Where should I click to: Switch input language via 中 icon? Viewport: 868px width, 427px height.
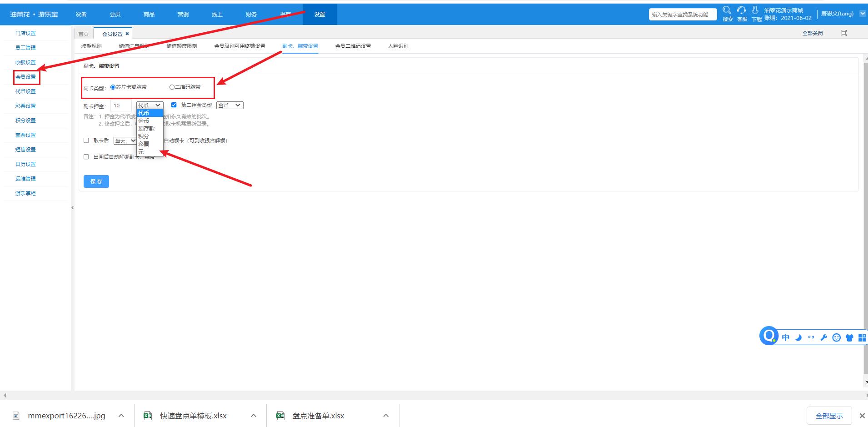(x=786, y=337)
